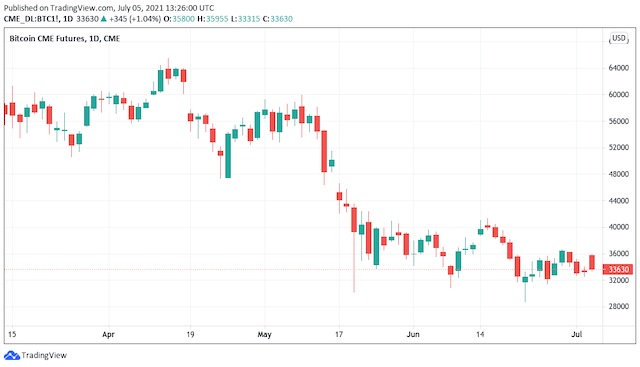Select the Jul label on time axis
Screen dimensions: 640x367
576,334
